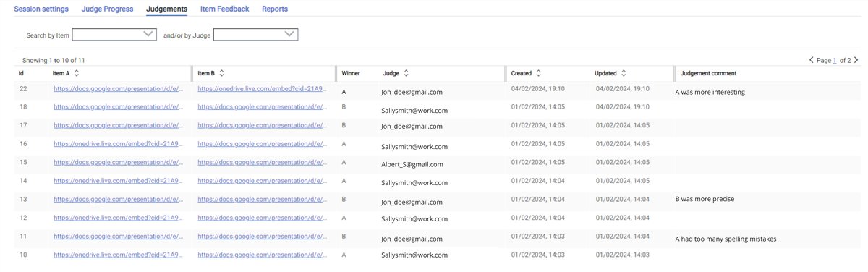Go to previous page arrow
This screenshot has height=272, width=868.
pyautogui.click(x=811, y=60)
